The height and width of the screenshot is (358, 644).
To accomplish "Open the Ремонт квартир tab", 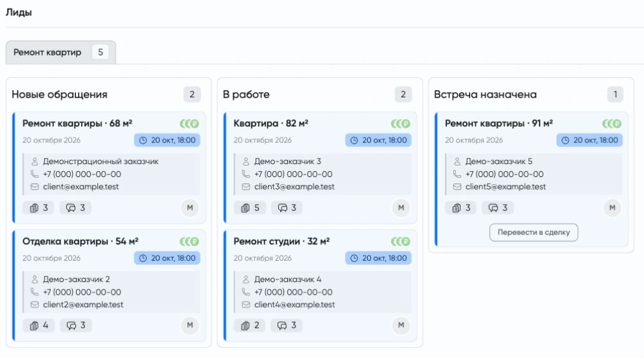I will click(x=61, y=52).
